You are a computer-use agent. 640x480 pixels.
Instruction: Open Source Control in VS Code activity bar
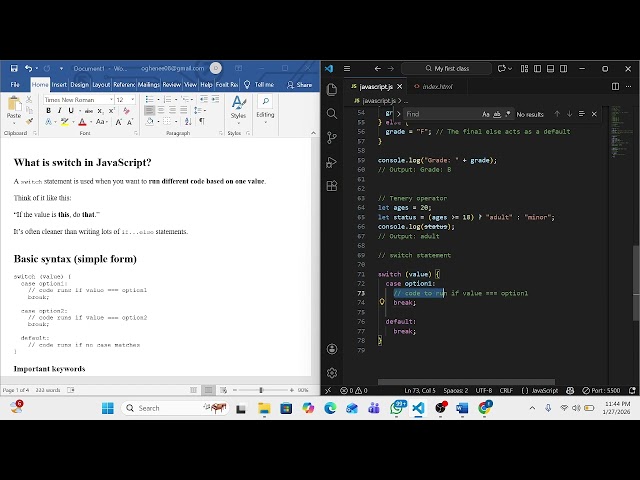pos(332,138)
